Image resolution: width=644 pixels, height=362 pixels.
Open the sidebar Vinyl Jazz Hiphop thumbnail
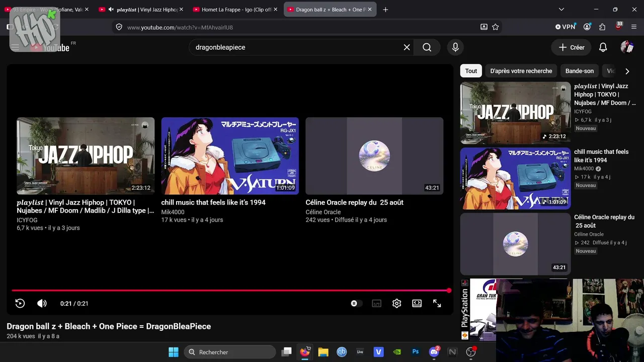click(x=516, y=113)
